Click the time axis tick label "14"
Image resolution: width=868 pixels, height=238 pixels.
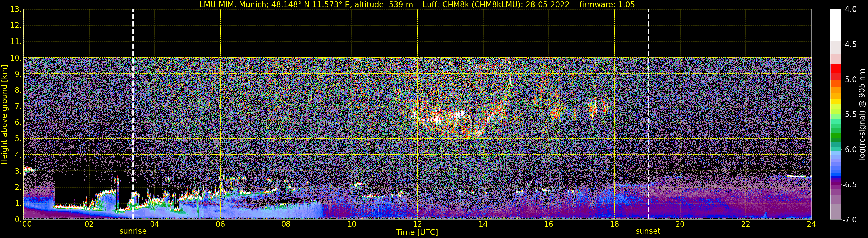point(483,224)
